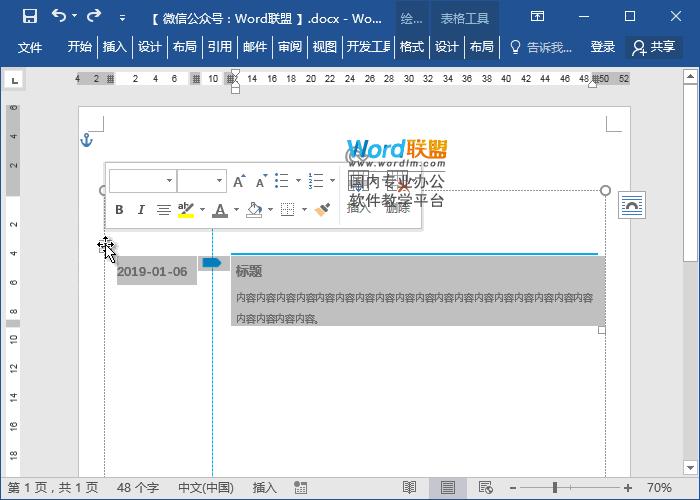Open the 格式 drawing tools tab
This screenshot has width=700, height=500.
412,46
